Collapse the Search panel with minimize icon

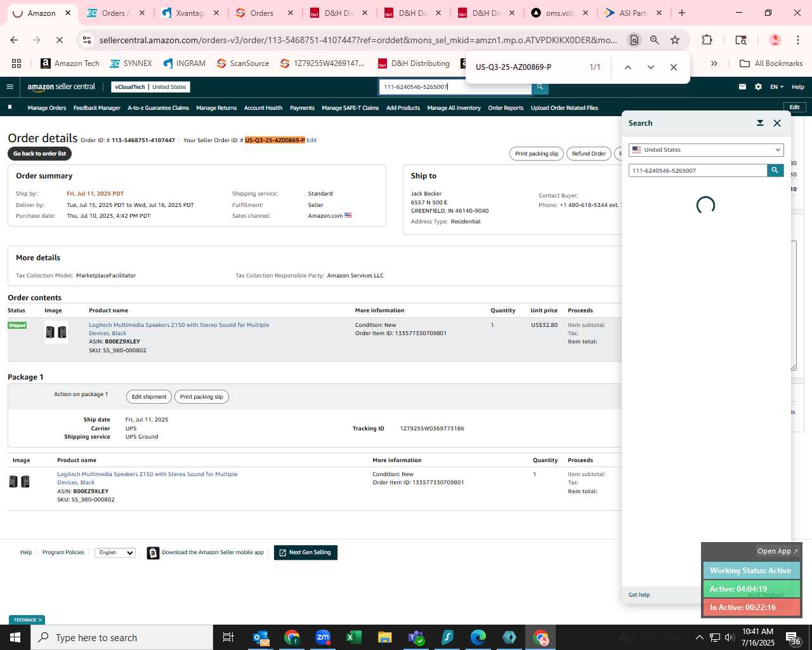[x=760, y=123]
